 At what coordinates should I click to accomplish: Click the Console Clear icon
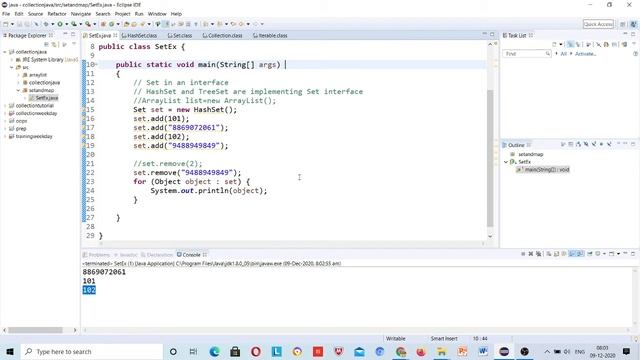549,254
